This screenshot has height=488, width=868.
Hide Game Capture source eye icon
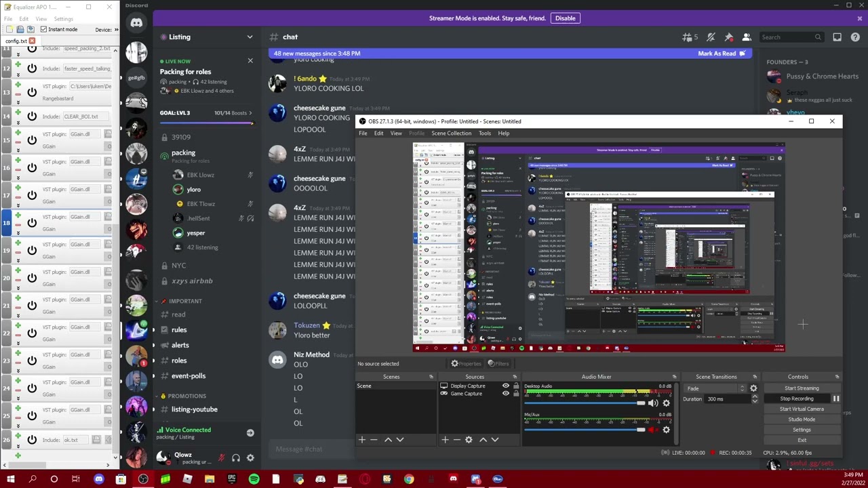[x=505, y=393]
